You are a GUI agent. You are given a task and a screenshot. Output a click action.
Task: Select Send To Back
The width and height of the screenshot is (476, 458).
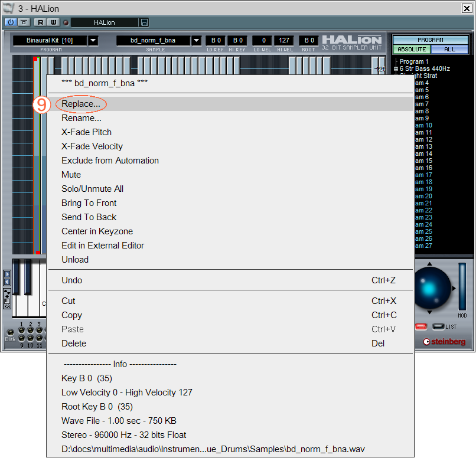click(230, 217)
